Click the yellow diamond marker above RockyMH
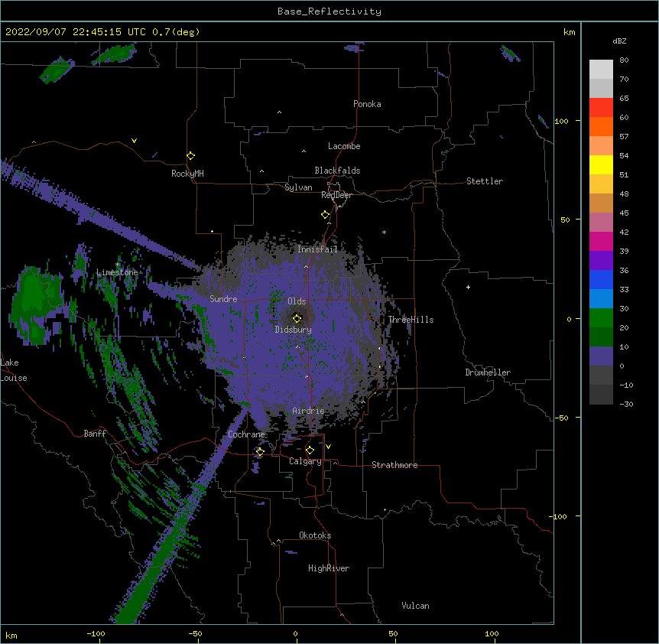This screenshot has height=644, width=659. click(191, 155)
